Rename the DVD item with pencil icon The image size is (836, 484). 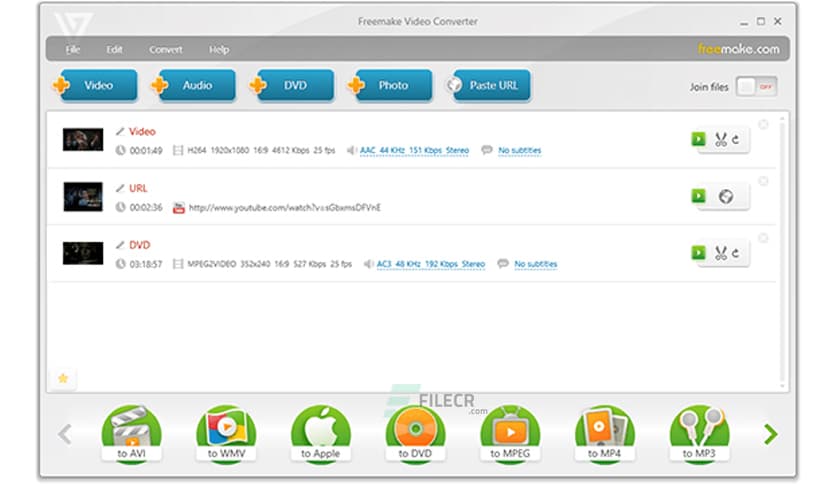120,245
